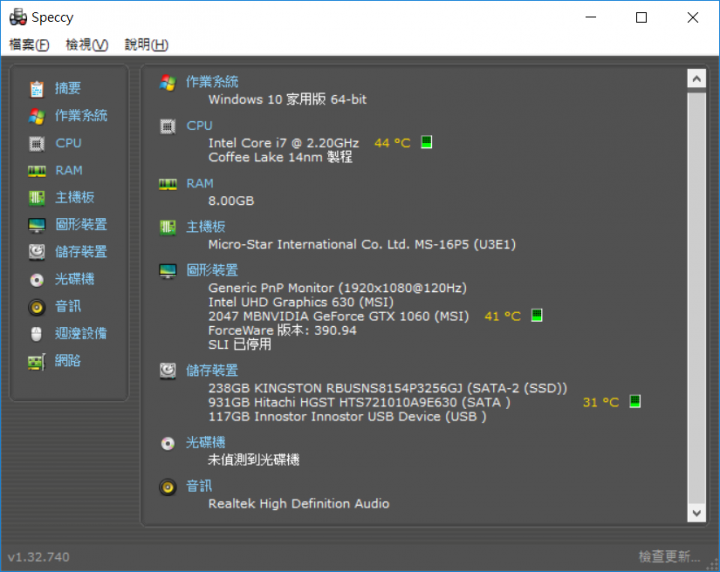Open the 網路 network card sidebar icon
The width and height of the screenshot is (720, 572).
[x=37, y=361]
